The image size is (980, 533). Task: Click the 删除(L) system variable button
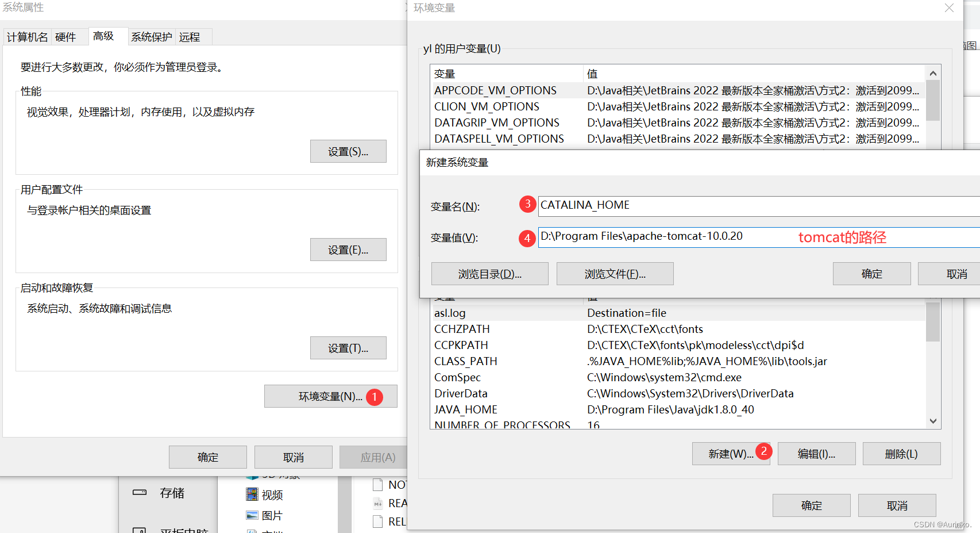tap(902, 454)
